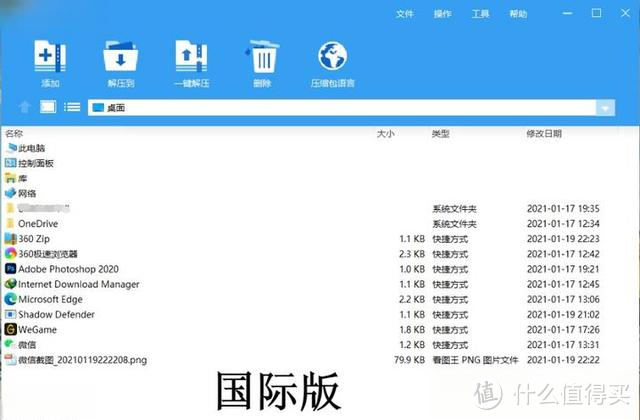
Task: Open the 帮助 menu
Action: [518, 14]
